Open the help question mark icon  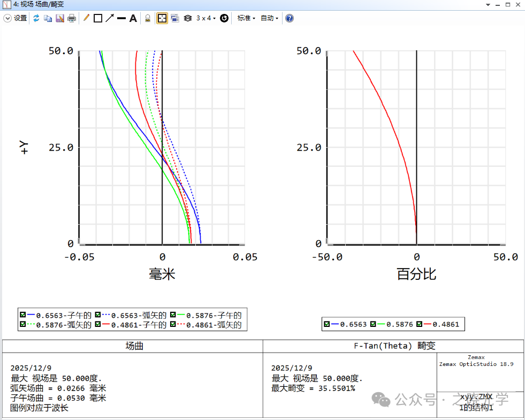290,18
